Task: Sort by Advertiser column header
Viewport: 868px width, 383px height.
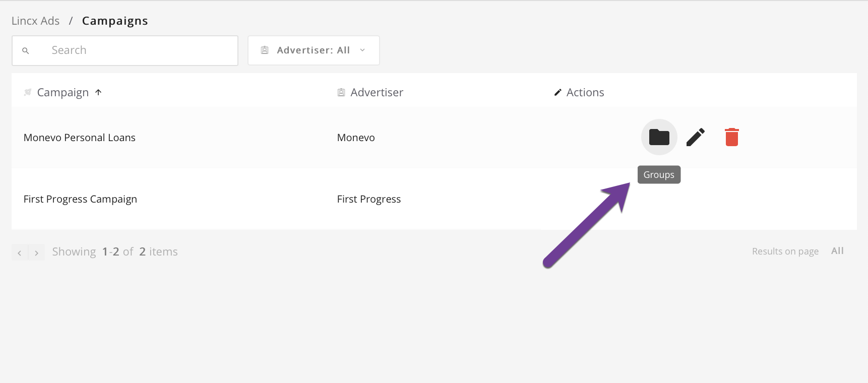Action: (x=377, y=92)
